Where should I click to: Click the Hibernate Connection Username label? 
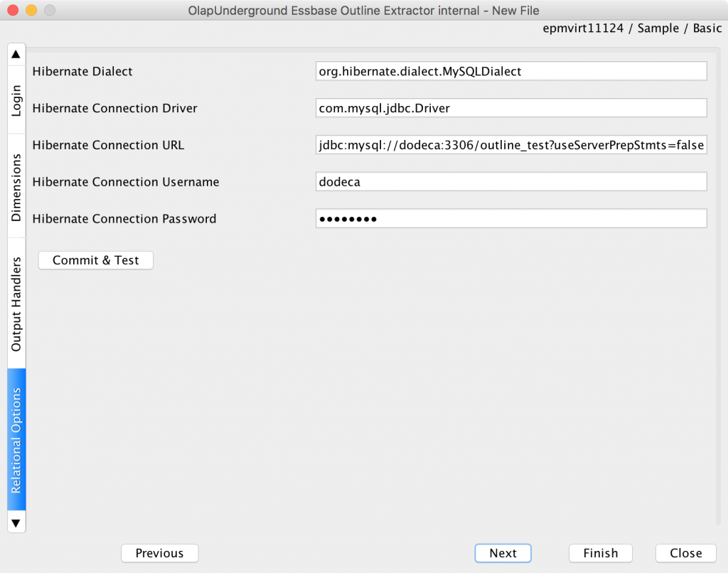(126, 181)
